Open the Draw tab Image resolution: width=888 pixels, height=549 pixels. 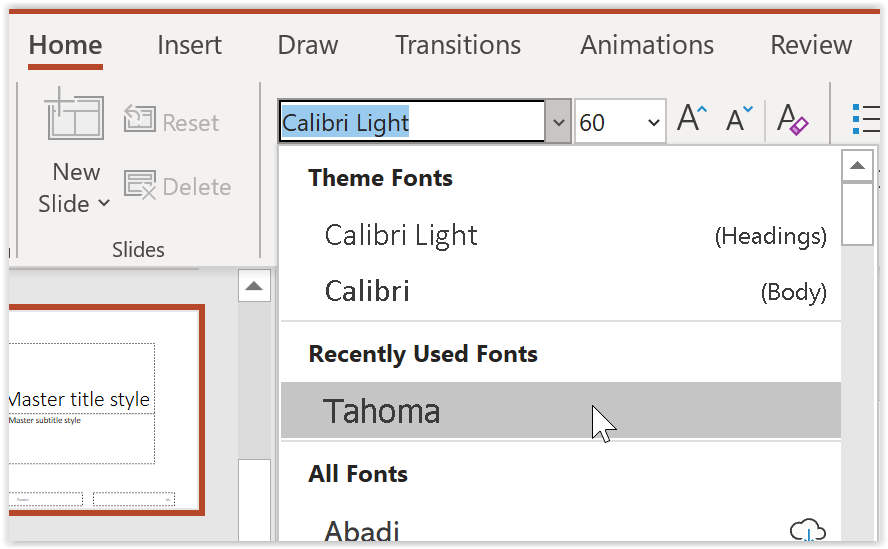(308, 45)
